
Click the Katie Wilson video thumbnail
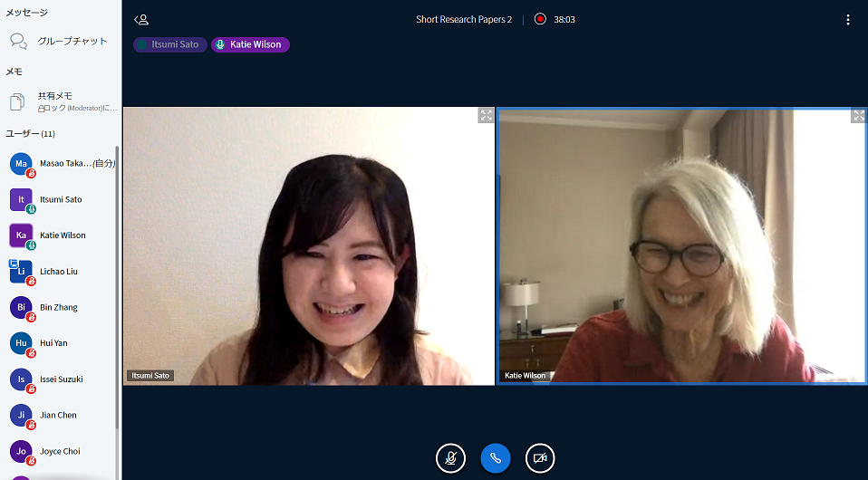pyautogui.click(x=681, y=246)
